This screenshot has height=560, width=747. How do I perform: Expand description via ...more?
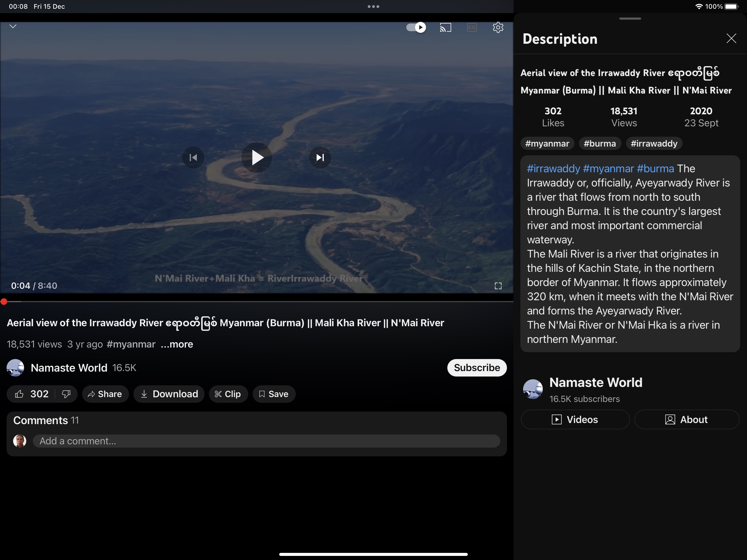coord(177,344)
